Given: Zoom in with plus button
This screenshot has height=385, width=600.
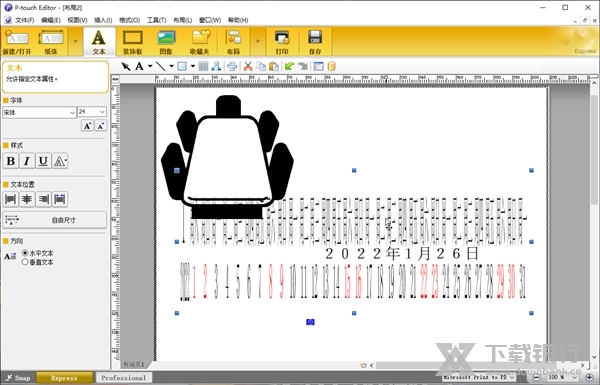Looking at the screenshot, I should point(589,378).
